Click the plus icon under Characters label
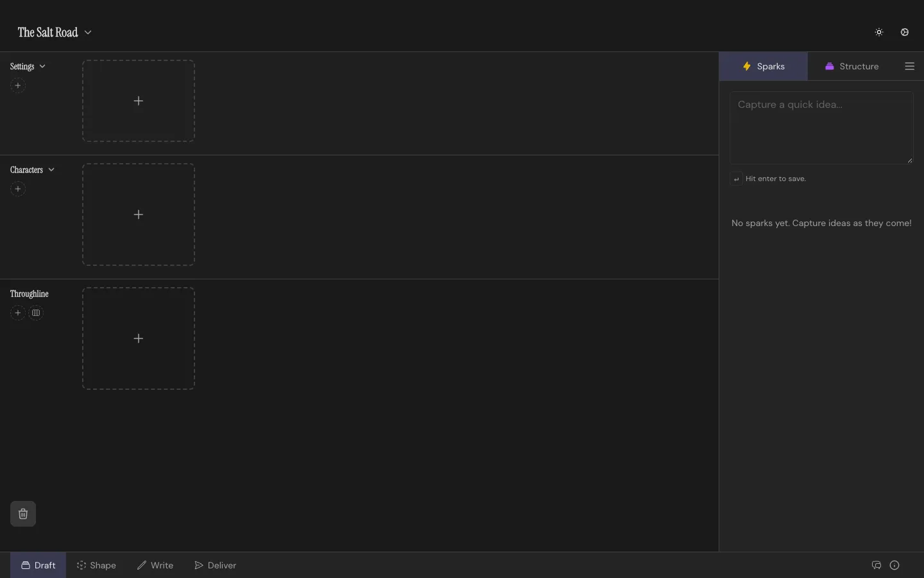The width and height of the screenshot is (924, 578). point(18,189)
